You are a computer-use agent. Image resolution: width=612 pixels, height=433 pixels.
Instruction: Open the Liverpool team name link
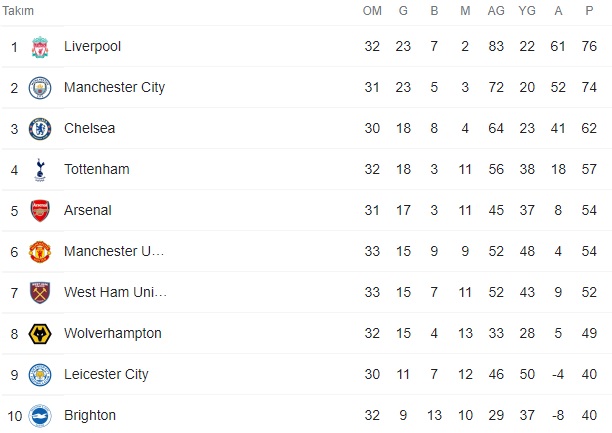pos(92,47)
